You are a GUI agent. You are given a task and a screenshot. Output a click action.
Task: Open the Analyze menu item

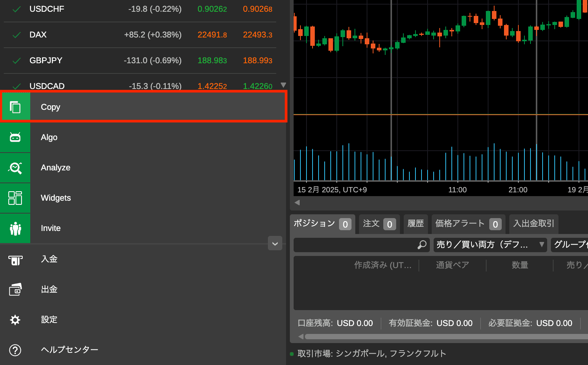tap(143, 168)
